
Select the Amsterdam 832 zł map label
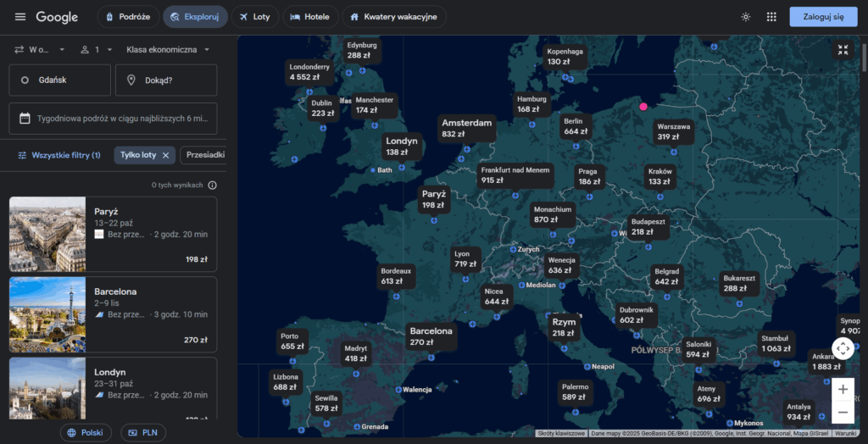tap(467, 128)
